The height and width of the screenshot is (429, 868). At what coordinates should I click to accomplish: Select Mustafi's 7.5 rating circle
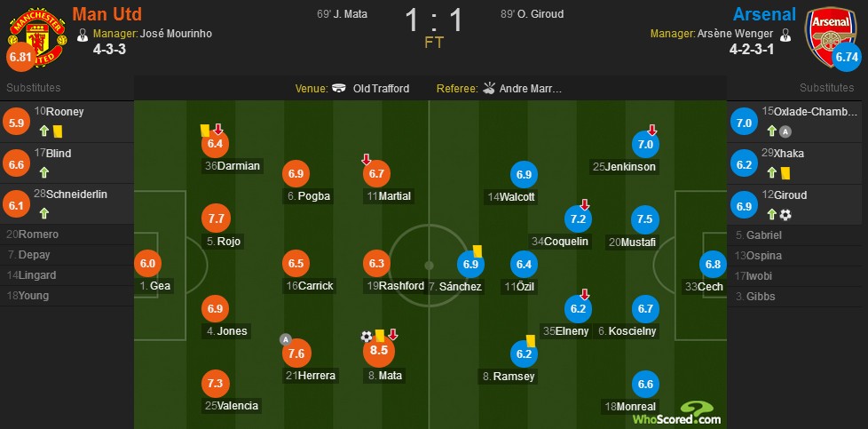[x=645, y=218]
